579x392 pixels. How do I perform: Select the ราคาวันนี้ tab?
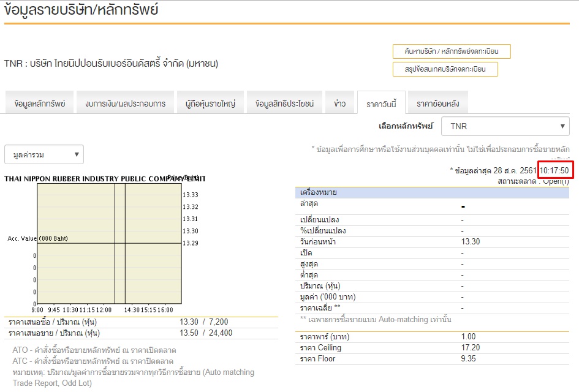click(x=382, y=104)
